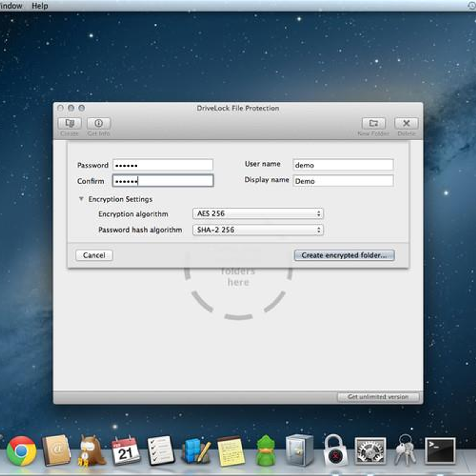This screenshot has height=476, width=476.
Task: Open Calendar showing 21 in dock
Action: click(x=126, y=451)
